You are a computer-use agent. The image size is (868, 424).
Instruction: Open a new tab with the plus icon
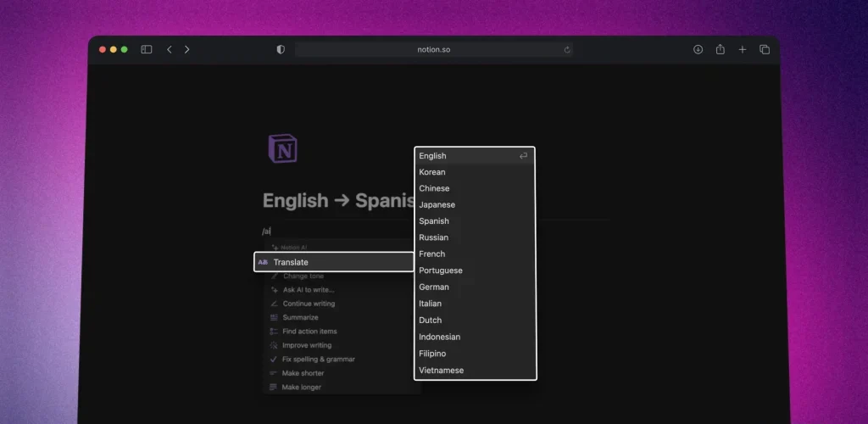[742, 50]
